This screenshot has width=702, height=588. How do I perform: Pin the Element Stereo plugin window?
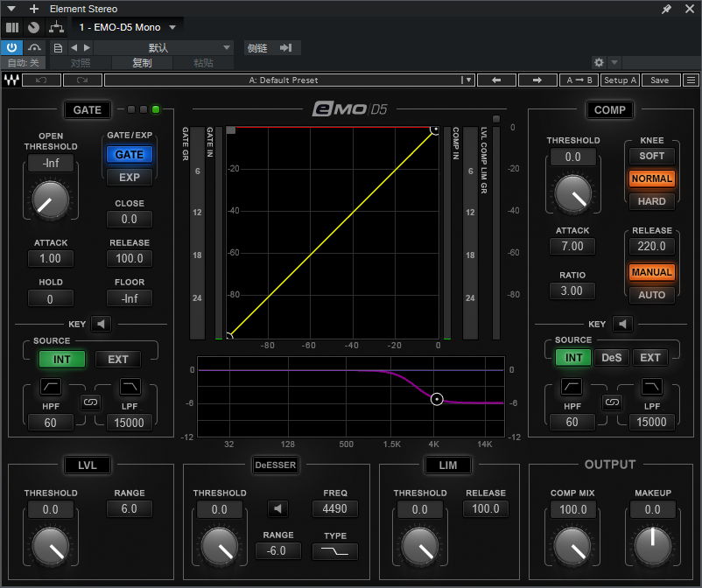pyautogui.click(x=666, y=9)
